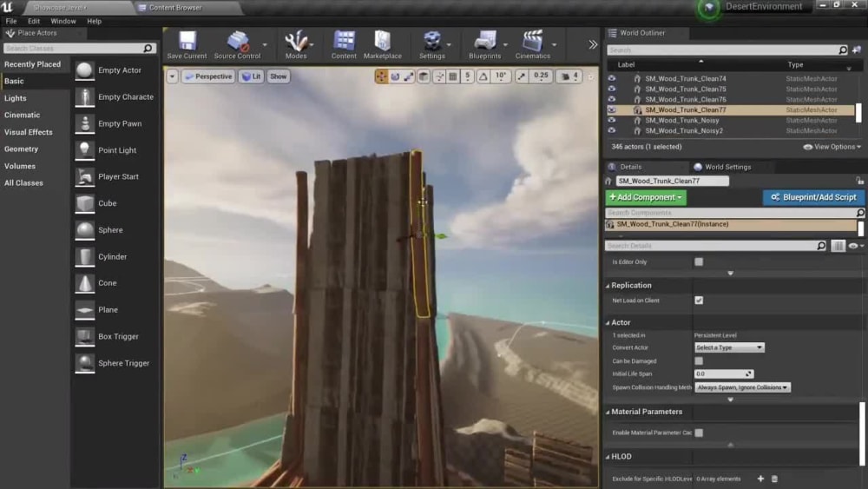The height and width of the screenshot is (489, 868).
Task: Click the Blueprint/Add Script button
Action: coord(813,197)
